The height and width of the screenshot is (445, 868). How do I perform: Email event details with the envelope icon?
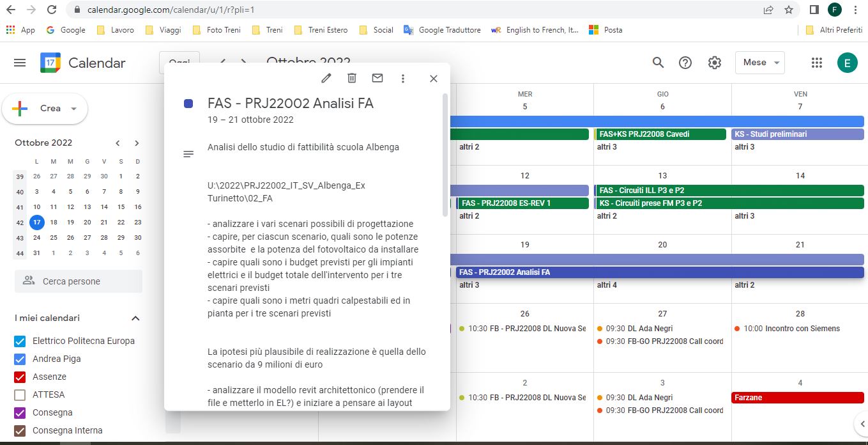point(377,78)
